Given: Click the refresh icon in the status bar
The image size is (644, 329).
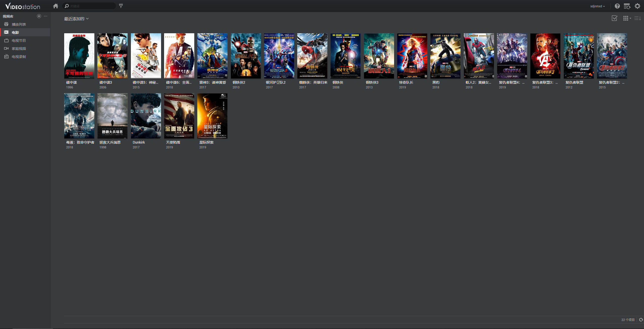Looking at the screenshot, I should point(641,320).
